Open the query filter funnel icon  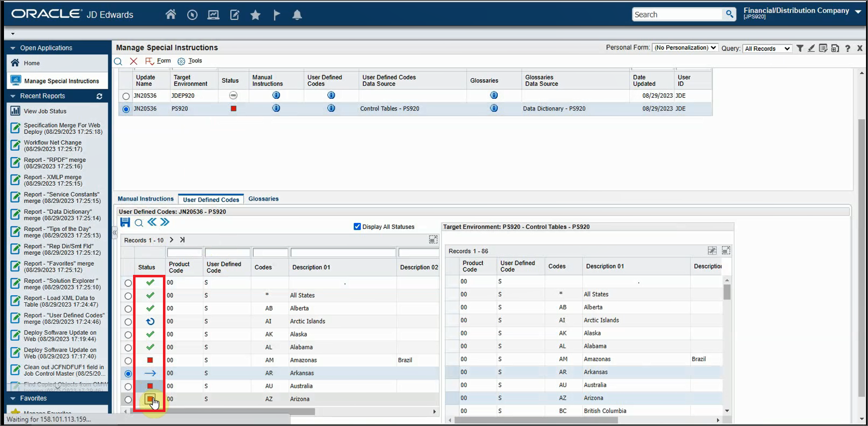(x=800, y=48)
